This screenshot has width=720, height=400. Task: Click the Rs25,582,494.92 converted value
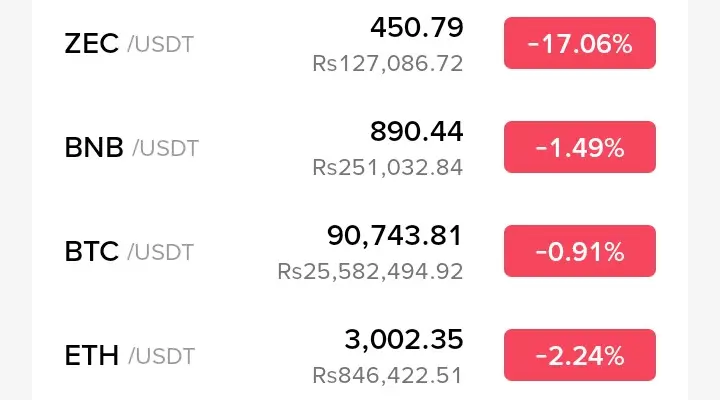coord(370,271)
